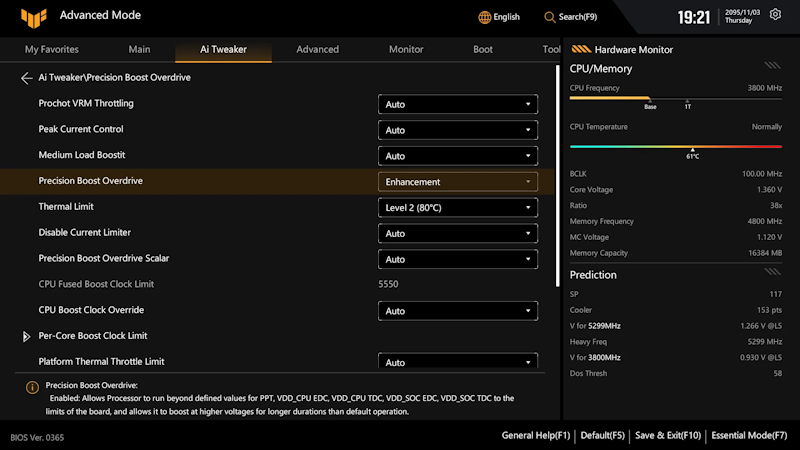Click the MC Voltage 1.120 V value
The height and width of the screenshot is (450, 800).
(769, 237)
